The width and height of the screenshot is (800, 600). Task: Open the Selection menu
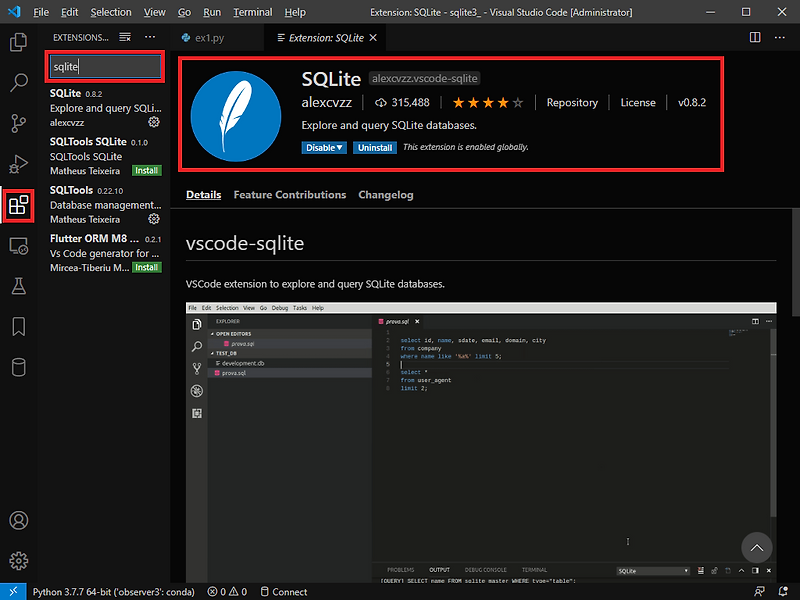(111, 12)
